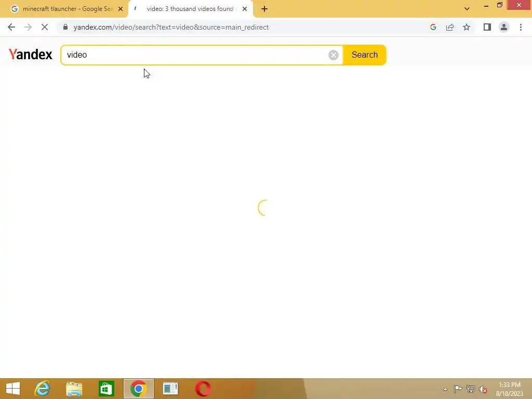Open a new tab with the plus button
This screenshot has height=399, width=532.
pyautogui.click(x=264, y=9)
